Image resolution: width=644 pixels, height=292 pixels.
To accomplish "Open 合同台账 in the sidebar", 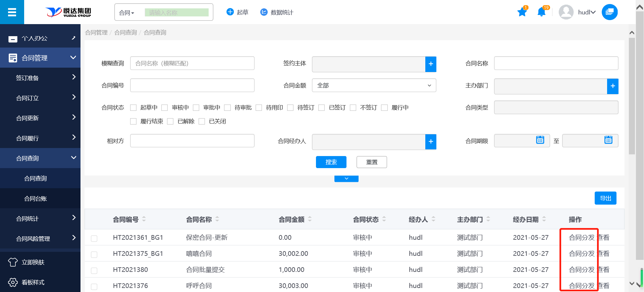I will click(36, 199).
